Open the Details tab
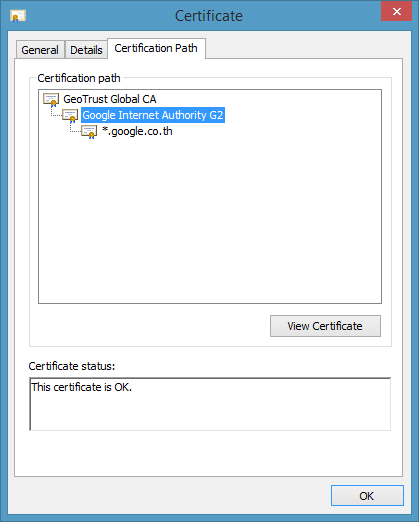The width and height of the screenshot is (419, 522). coord(86,50)
